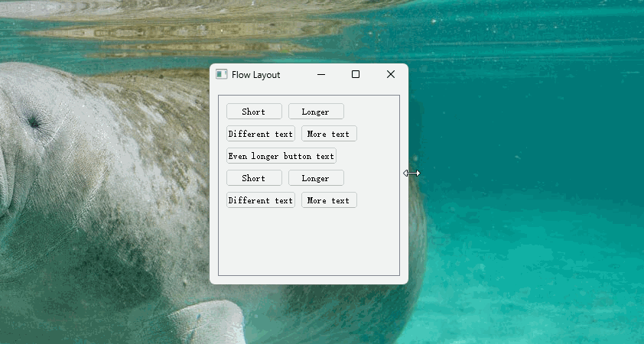Image resolution: width=644 pixels, height=344 pixels.
Task: Click the window's right resize edge
Action: [408, 174]
